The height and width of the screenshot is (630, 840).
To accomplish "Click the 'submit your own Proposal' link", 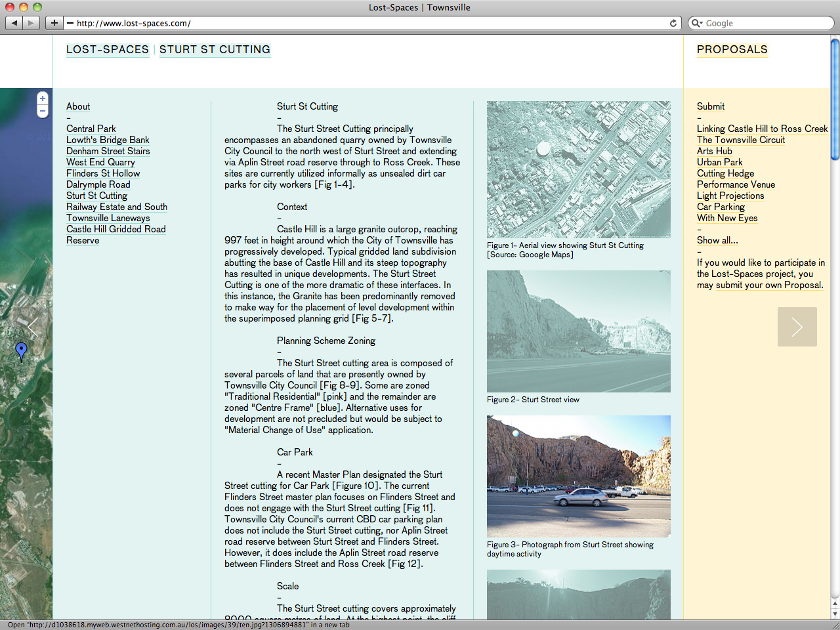I will [769, 285].
